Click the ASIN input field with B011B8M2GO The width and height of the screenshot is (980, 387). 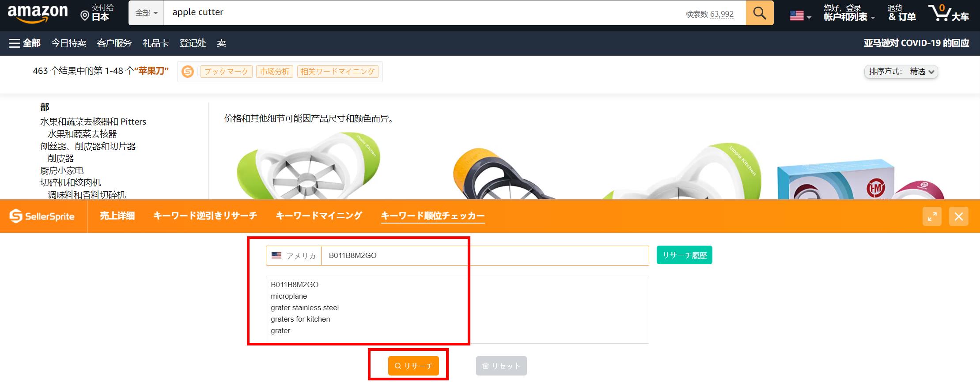click(x=485, y=256)
